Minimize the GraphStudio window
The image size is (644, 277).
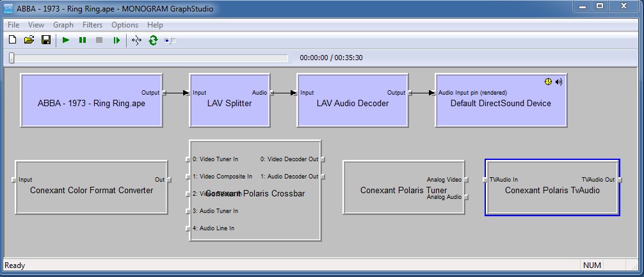(x=583, y=6)
